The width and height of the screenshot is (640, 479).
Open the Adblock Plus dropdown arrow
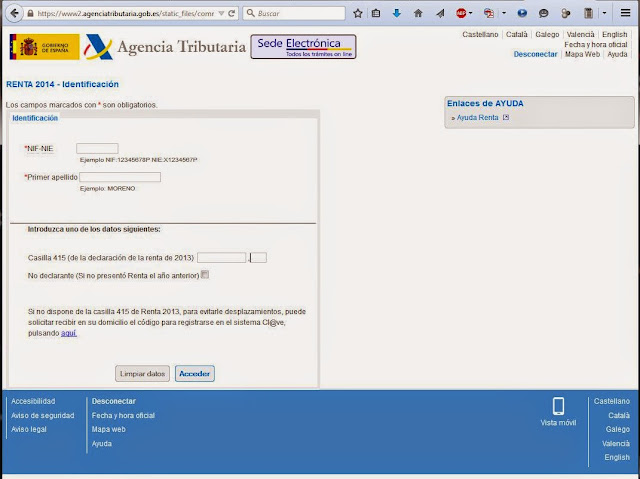pos(471,13)
